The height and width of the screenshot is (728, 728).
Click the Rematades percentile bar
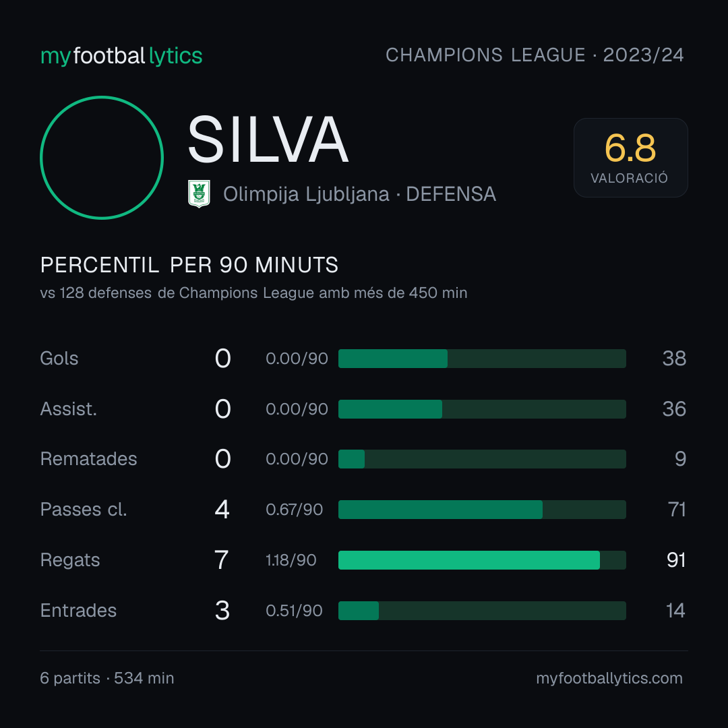point(482,459)
